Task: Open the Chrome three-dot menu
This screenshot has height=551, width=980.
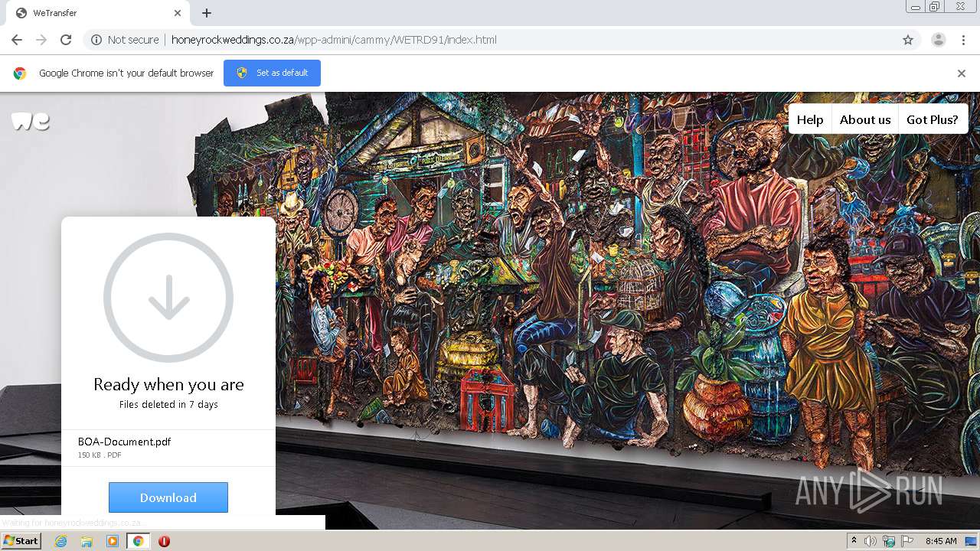Action: [963, 40]
